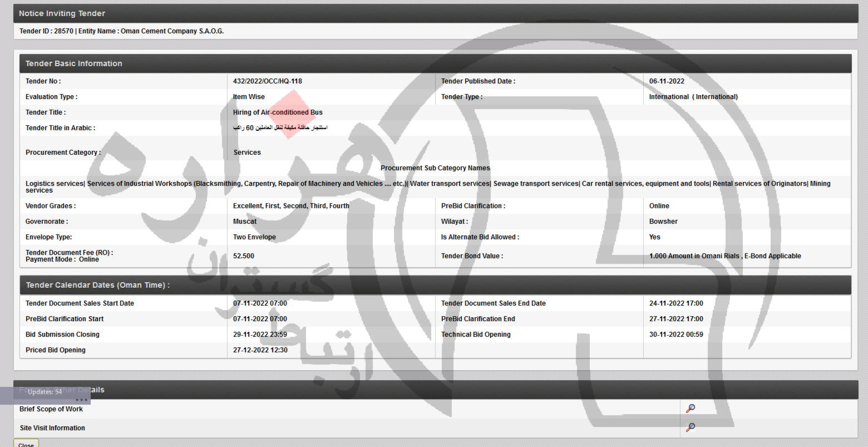Open Site Visit Information magnifier icon
The height and width of the screenshot is (447, 868).
pyautogui.click(x=691, y=428)
